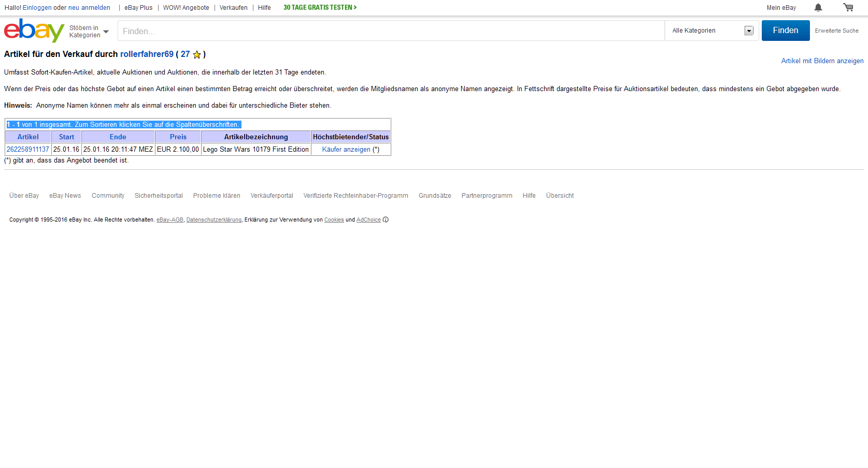
Task: Open Übersicht footer link
Action: (560, 196)
